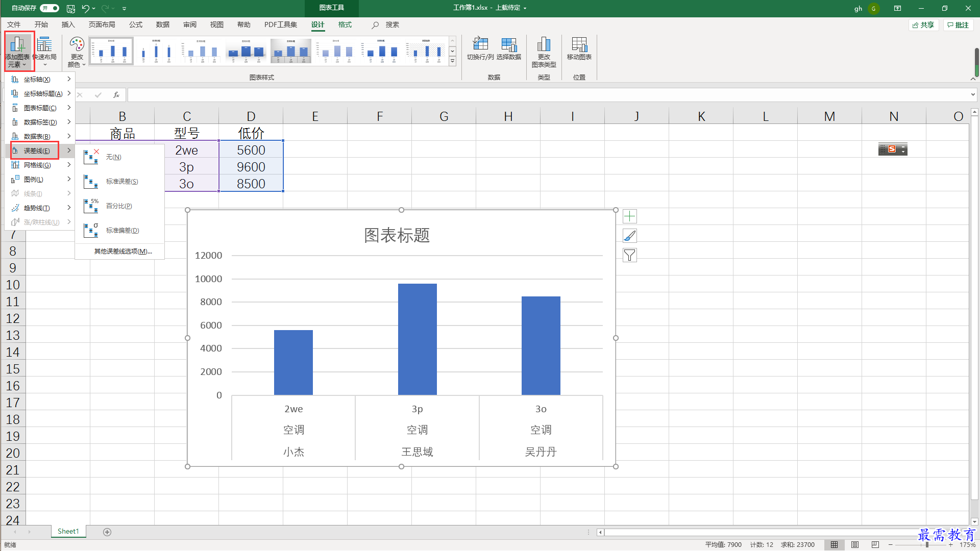980x551 pixels.
Task: Expand the Data Labels submenu
Action: click(x=40, y=122)
